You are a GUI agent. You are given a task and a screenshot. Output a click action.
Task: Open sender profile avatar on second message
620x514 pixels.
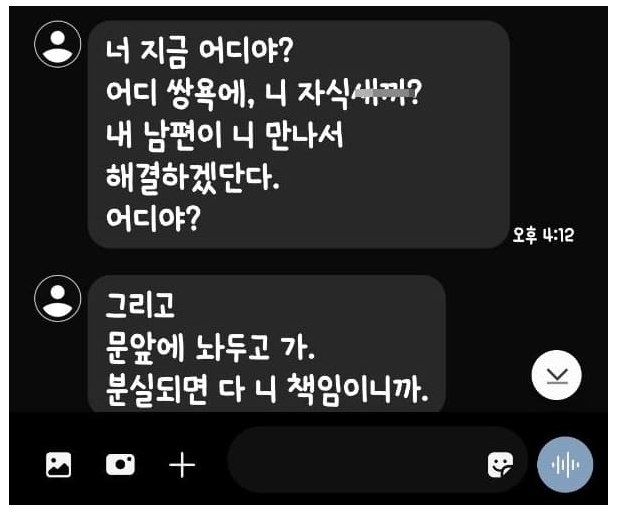click(58, 298)
